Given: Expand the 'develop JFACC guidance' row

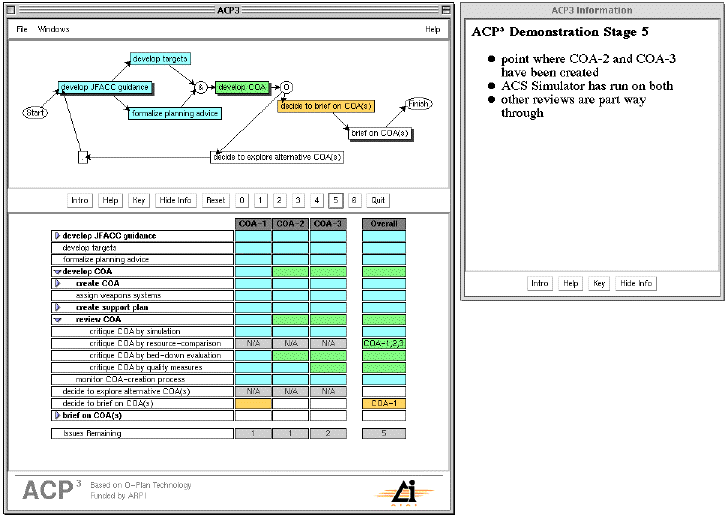Looking at the screenshot, I should pos(57,236).
